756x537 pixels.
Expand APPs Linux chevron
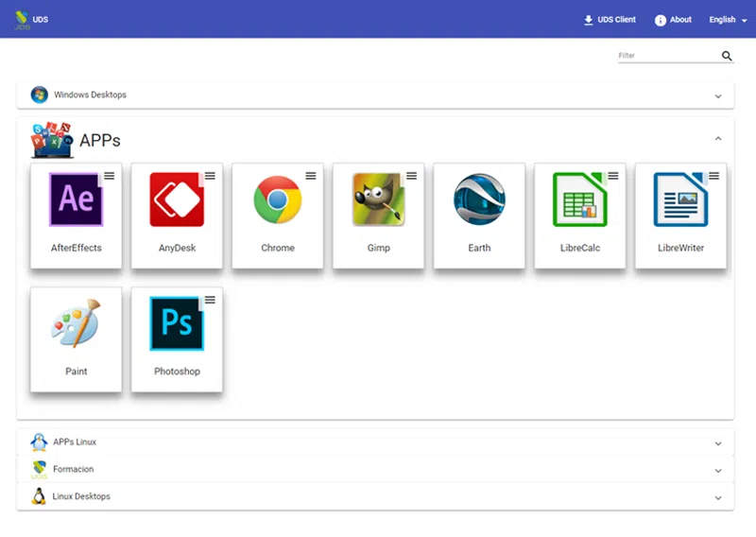click(x=718, y=443)
